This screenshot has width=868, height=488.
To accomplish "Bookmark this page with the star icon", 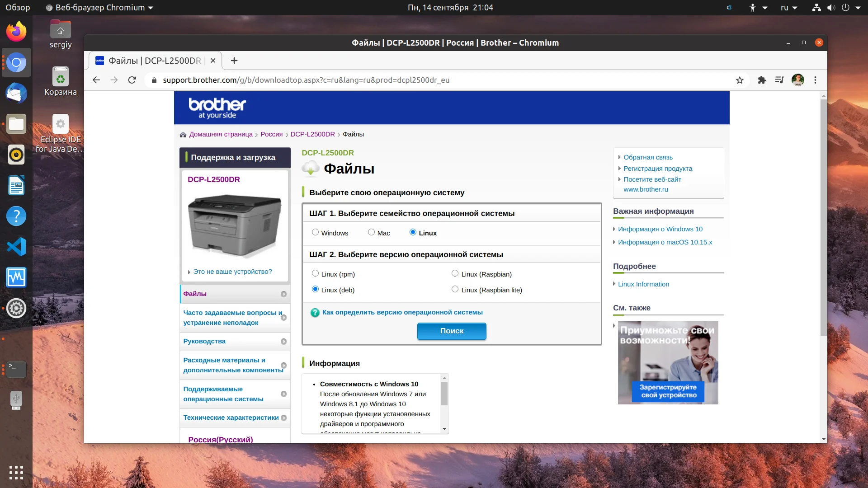I will coord(740,80).
